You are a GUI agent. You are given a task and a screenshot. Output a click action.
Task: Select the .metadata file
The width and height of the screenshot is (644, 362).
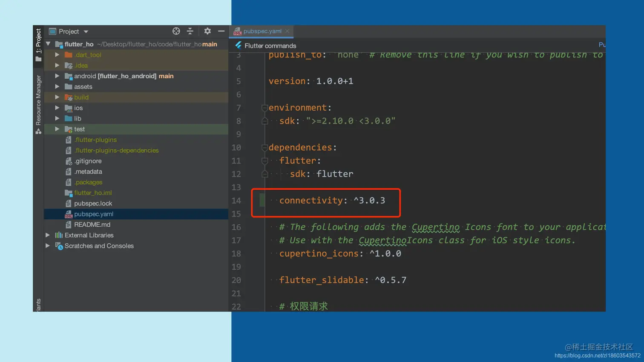[x=88, y=171]
